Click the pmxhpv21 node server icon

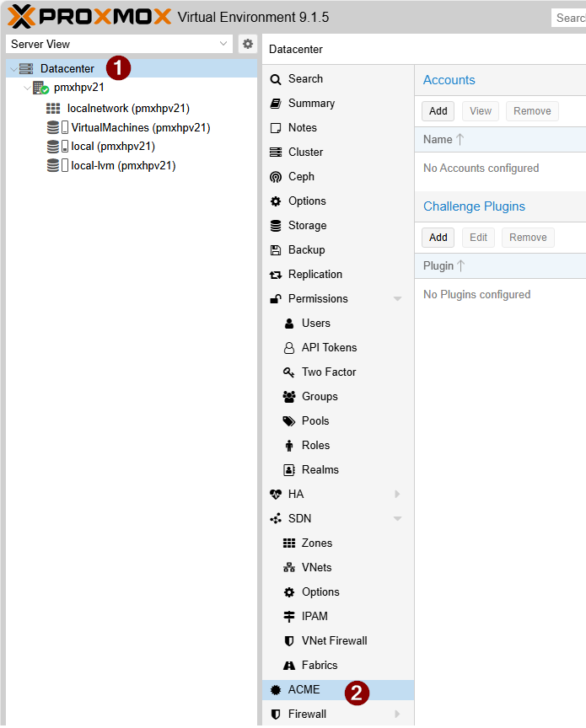click(x=40, y=88)
